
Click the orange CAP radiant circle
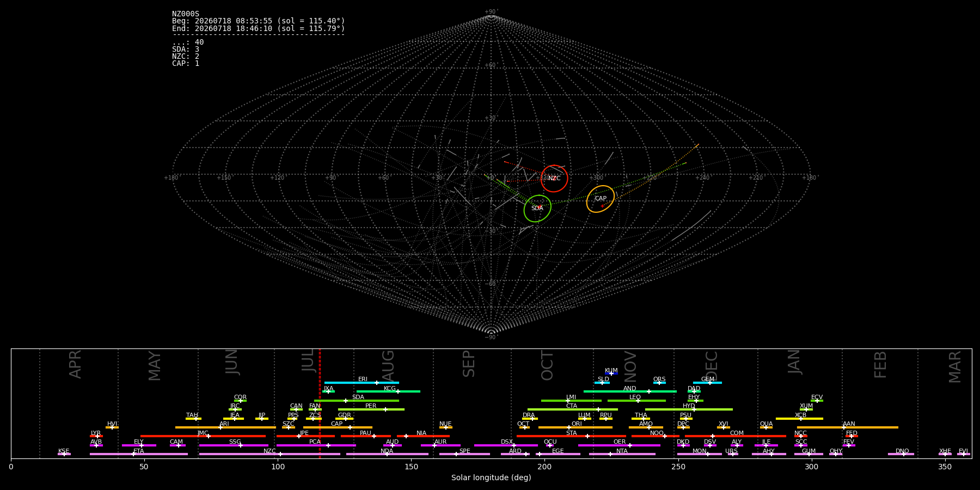(601, 199)
